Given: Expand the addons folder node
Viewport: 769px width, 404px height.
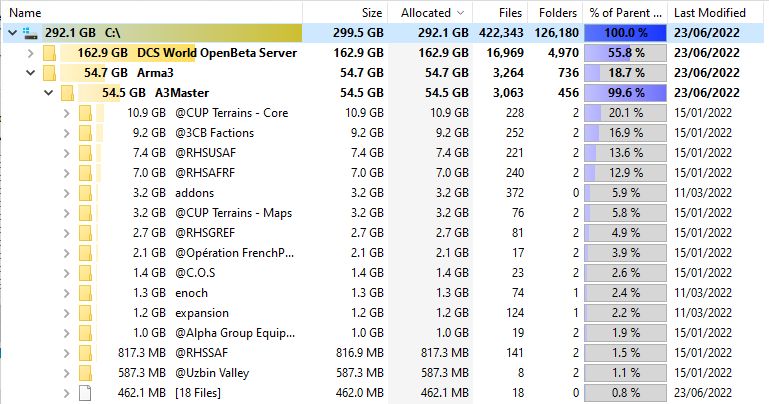Looking at the screenshot, I should click(66, 193).
